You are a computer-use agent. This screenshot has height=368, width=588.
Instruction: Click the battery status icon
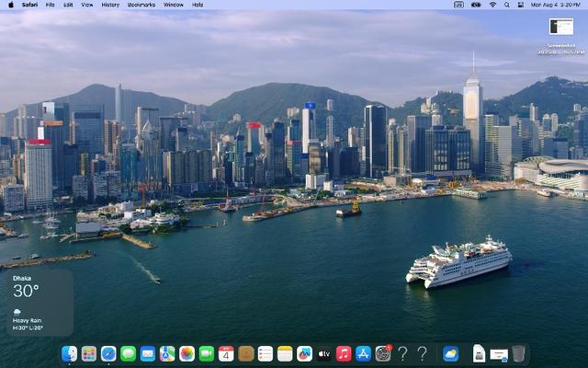click(x=476, y=5)
